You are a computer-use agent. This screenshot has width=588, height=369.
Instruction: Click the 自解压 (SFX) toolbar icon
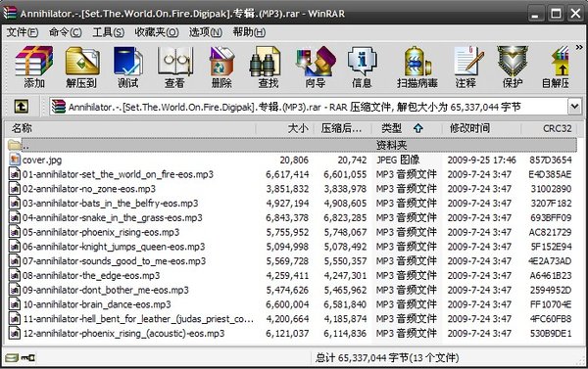pyautogui.click(x=556, y=67)
